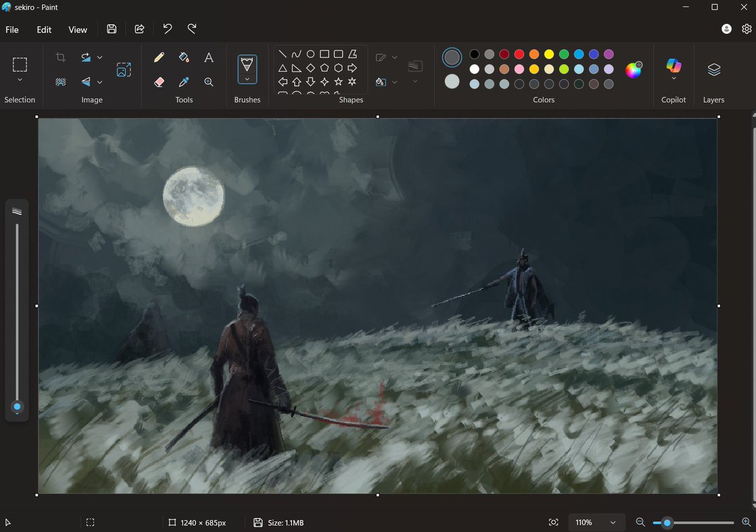
Task: Select the Color picker eyedropper tool
Action: tap(184, 82)
